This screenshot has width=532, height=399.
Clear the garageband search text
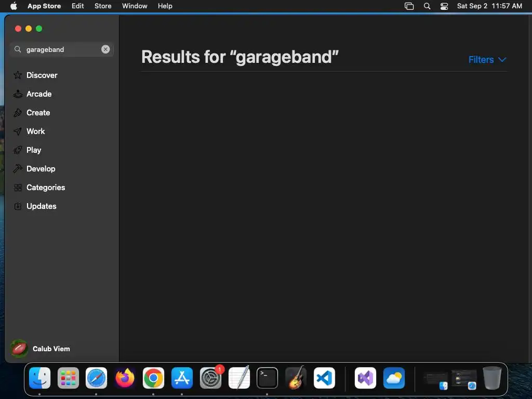(105, 49)
